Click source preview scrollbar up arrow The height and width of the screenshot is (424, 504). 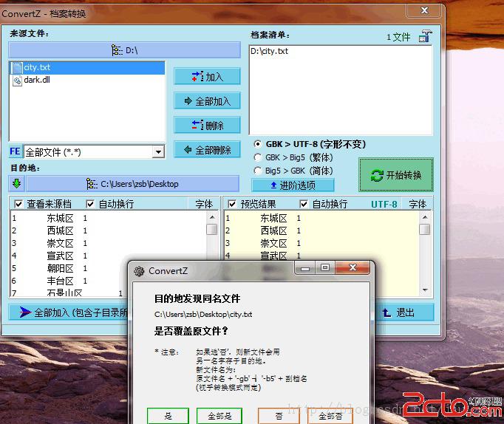pyautogui.click(x=212, y=217)
